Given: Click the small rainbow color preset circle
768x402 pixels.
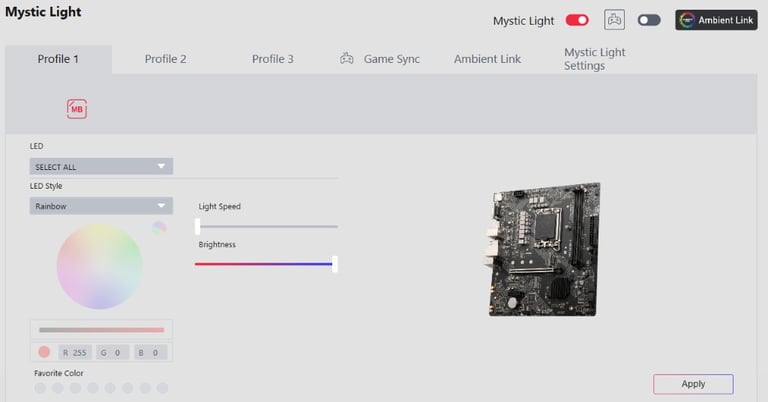Looking at the screenshot, I should [159, 228].
